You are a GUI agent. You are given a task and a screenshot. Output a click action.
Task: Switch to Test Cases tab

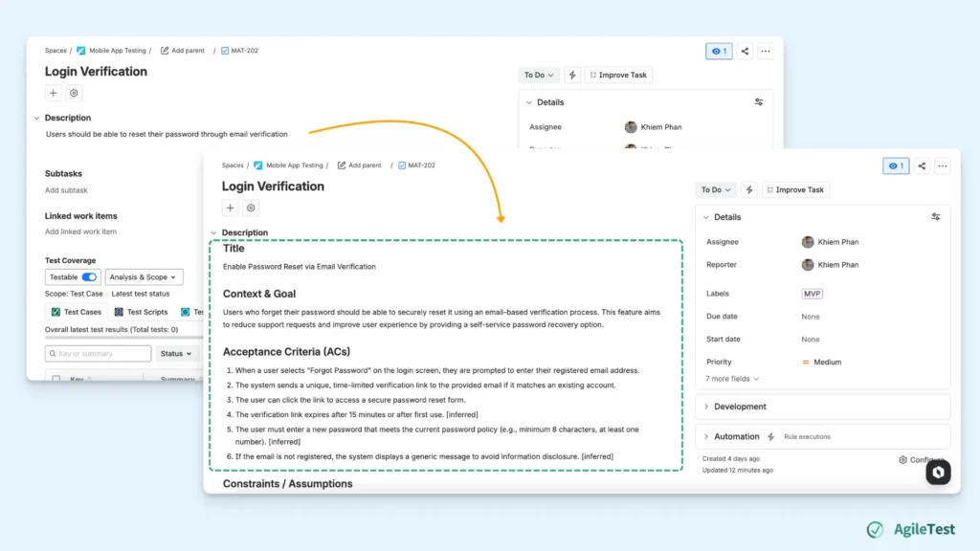77,312
